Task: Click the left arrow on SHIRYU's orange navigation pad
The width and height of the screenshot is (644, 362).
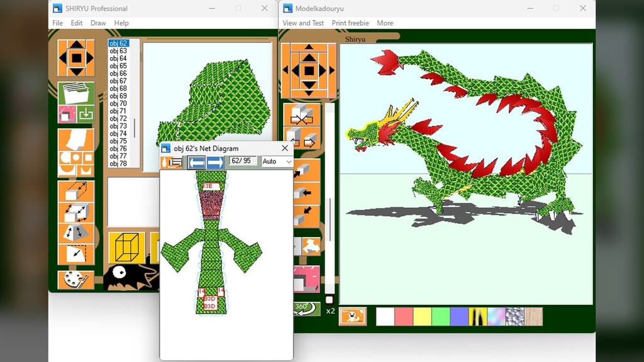Action: point(63,58)
